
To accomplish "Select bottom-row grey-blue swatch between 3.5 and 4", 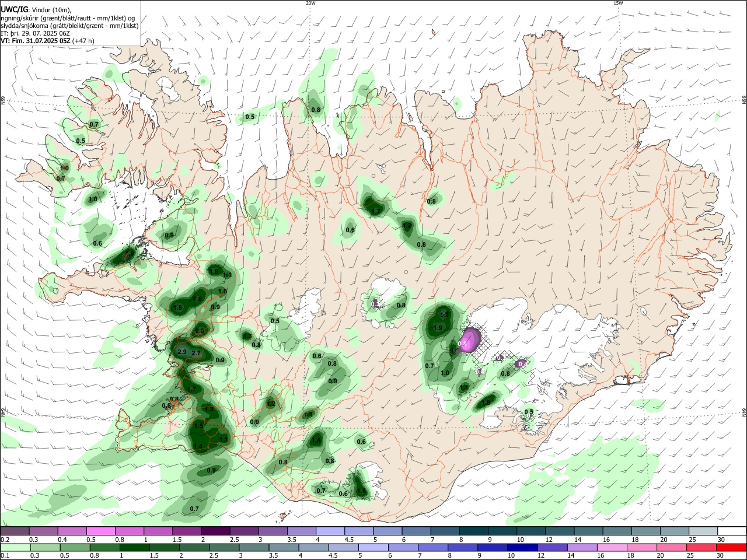I will coord(284,547).
